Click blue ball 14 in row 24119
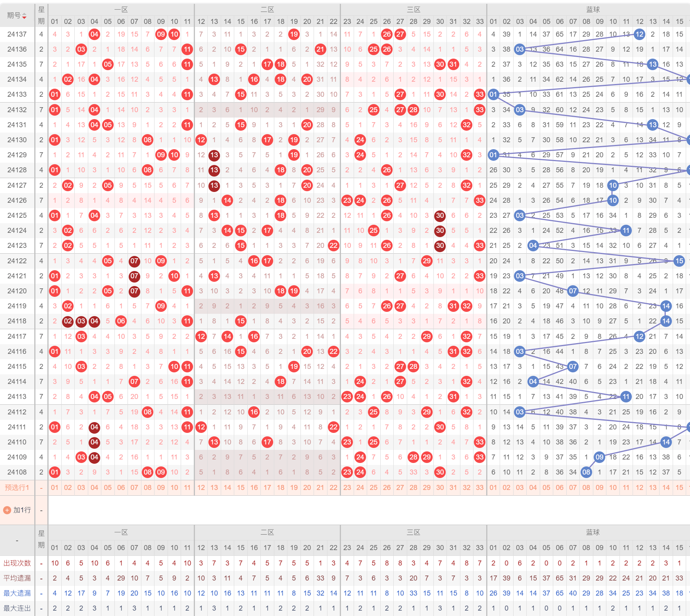Image resolution: width=690 pixels, height=616 pixels. 666,306
